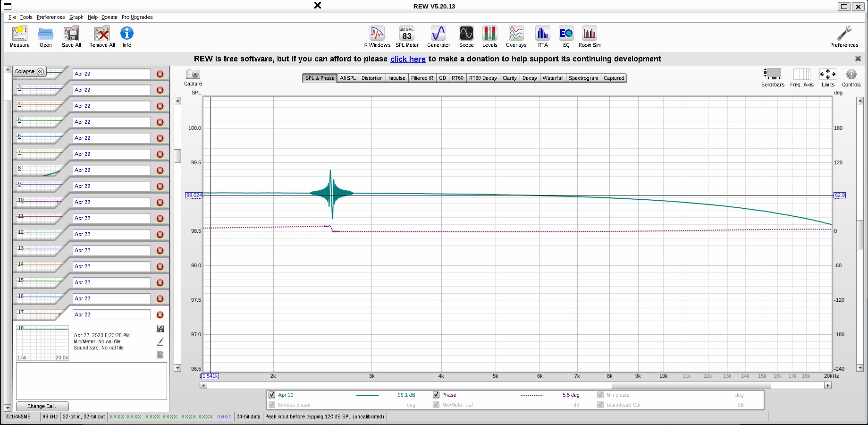Switch to the Waterfall tab
Image resolution: width=868 pixels, height=425 pixels.
coord(553,78)
